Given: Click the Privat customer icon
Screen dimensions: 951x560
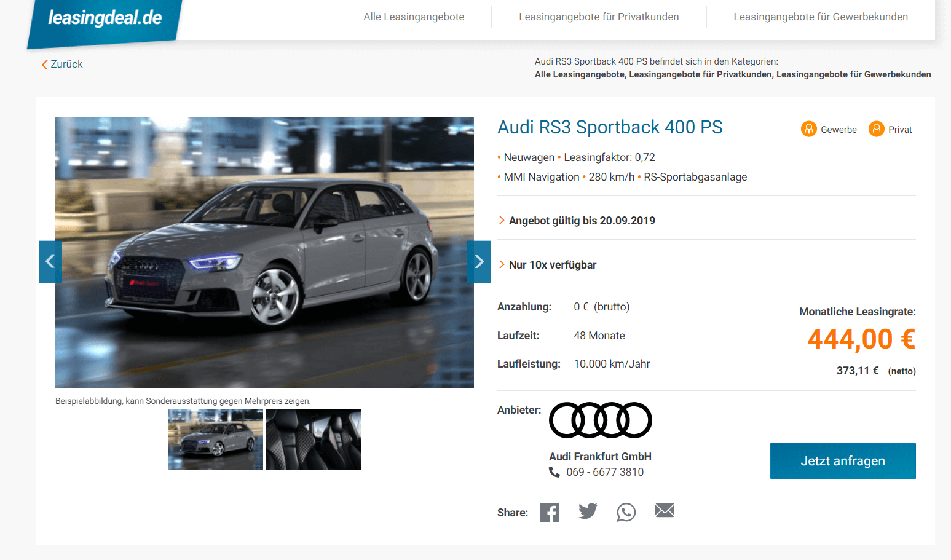Looking at the screenshot, I should 877,129.
